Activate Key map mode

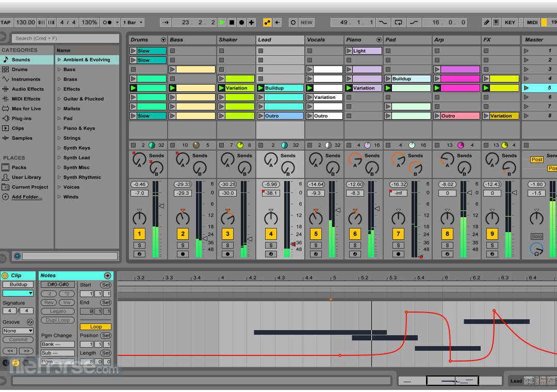[510, 22]
